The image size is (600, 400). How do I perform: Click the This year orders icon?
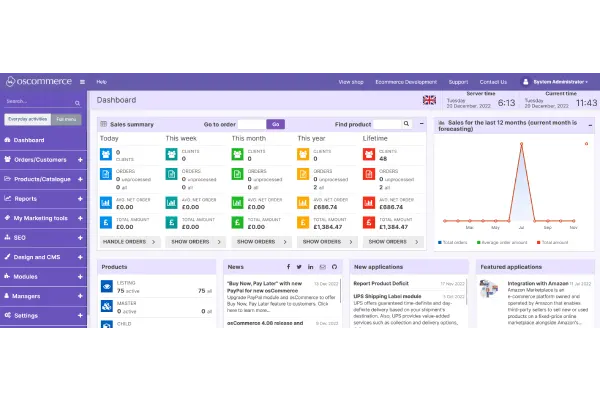click(x=304, y=177)
